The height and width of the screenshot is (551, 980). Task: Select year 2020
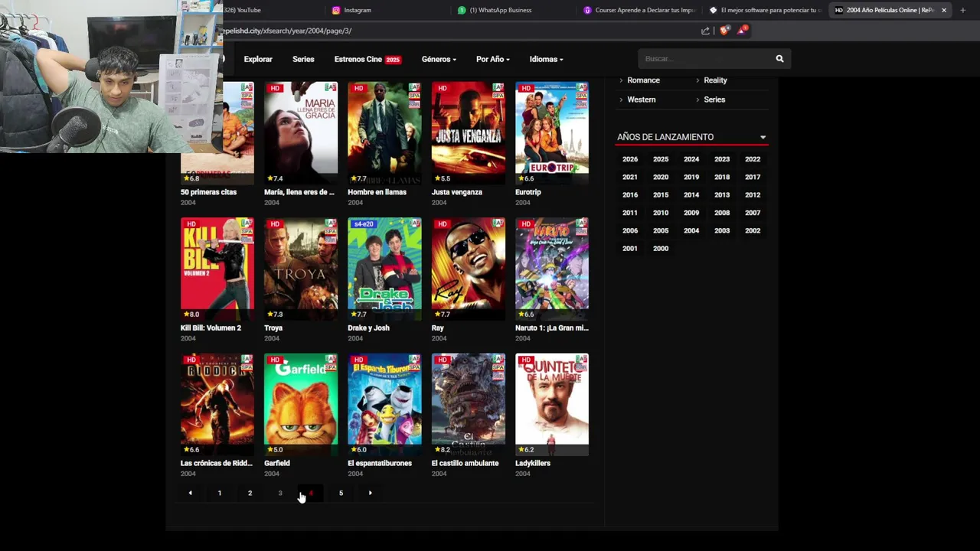[x=661, y=177]
